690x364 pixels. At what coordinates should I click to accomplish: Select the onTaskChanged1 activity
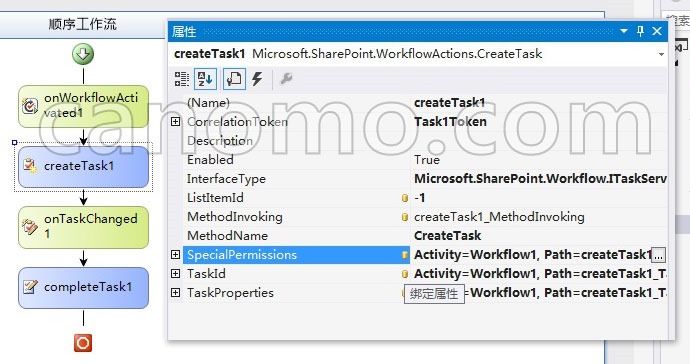click(84, 227)
